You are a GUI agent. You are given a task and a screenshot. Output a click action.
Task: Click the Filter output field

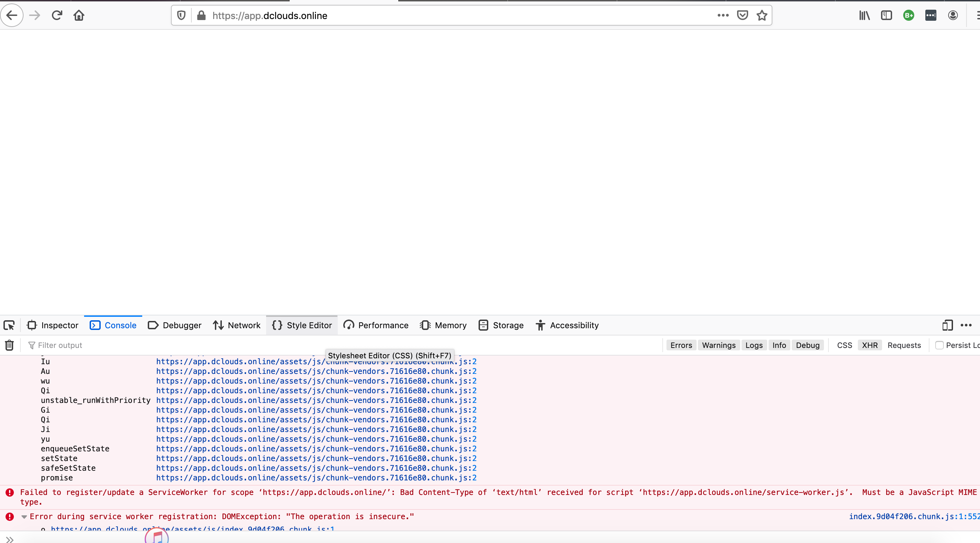pos(152,345)
